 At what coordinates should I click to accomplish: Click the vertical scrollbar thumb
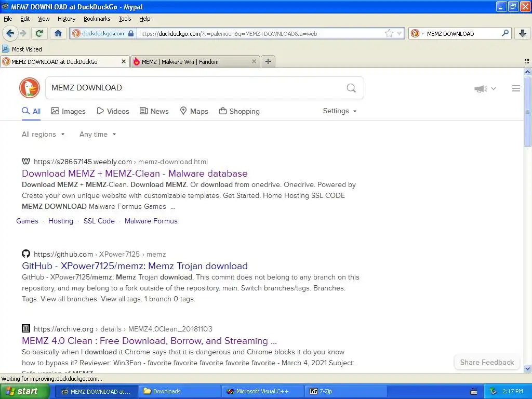pyautogui.click(x=527, y=111)
